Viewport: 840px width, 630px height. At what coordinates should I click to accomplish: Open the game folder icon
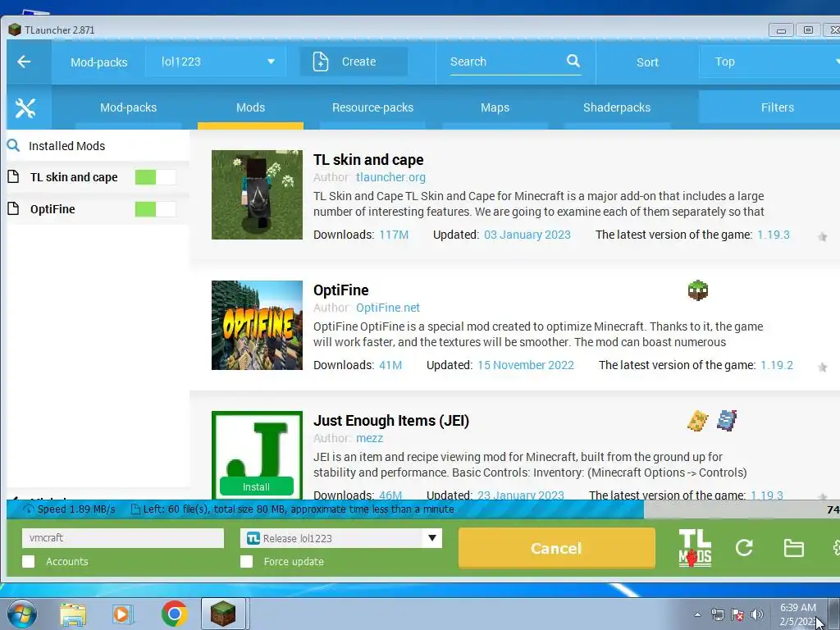793,548
